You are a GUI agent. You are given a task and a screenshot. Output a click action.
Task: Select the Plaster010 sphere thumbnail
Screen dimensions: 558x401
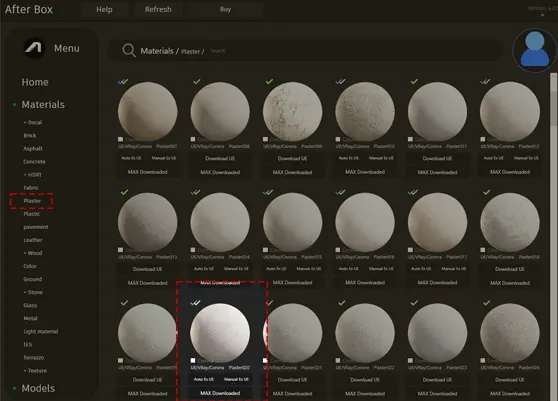point(365,111)
